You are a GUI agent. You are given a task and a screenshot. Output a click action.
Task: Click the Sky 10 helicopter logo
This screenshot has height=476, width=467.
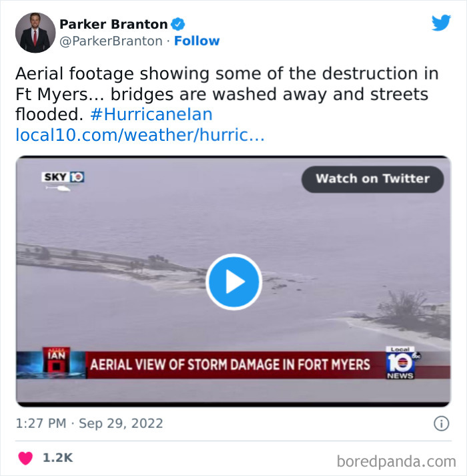click(x=63, y=181)
